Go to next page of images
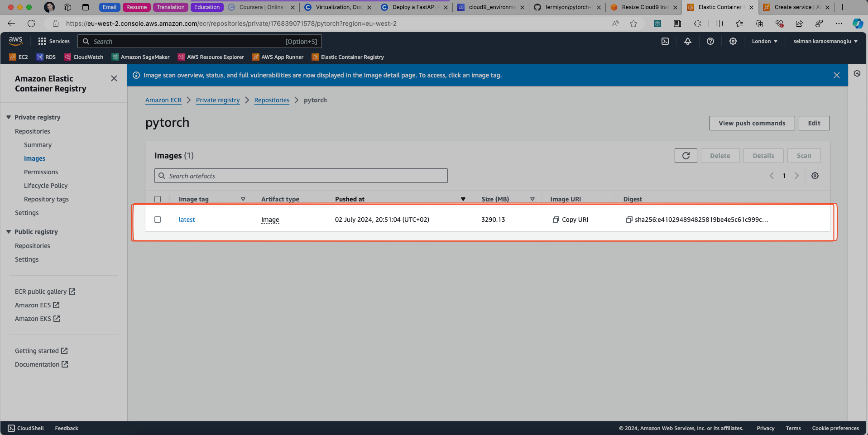The width and height of the screenshot is (868, 435). (x=797, y=176)
